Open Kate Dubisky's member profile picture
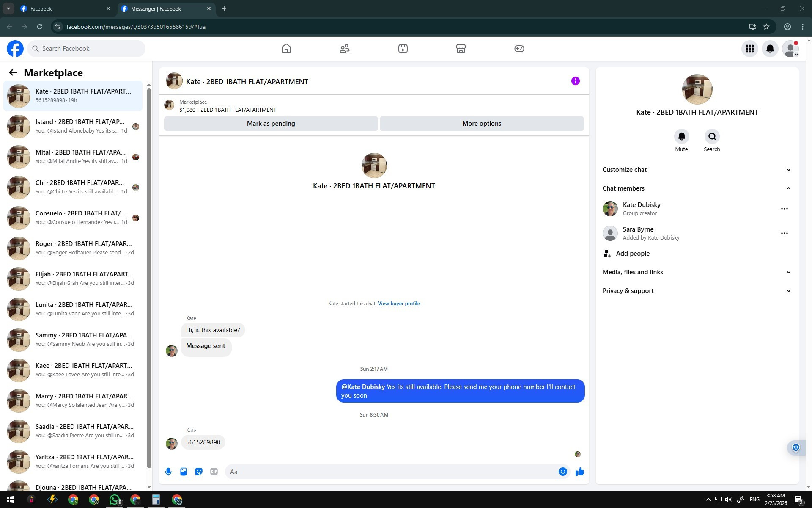Image resolution: width=812 pixels, height=508 pixels. [610, 209]
